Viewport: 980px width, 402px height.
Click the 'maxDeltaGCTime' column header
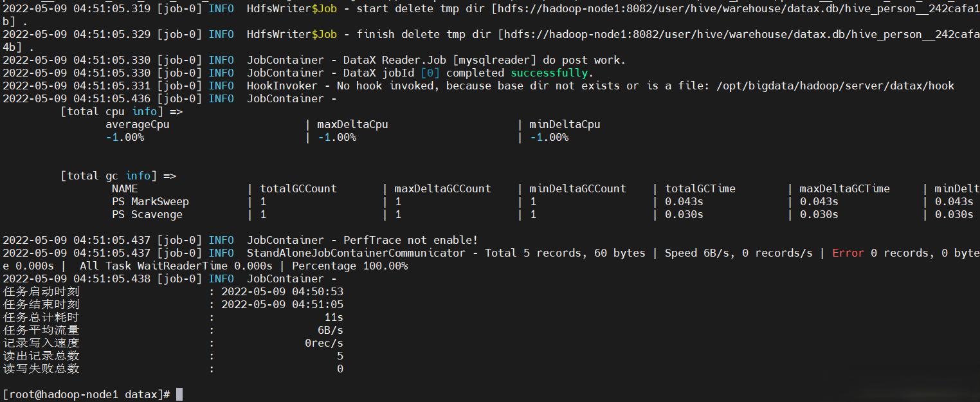tap(844, 188)
